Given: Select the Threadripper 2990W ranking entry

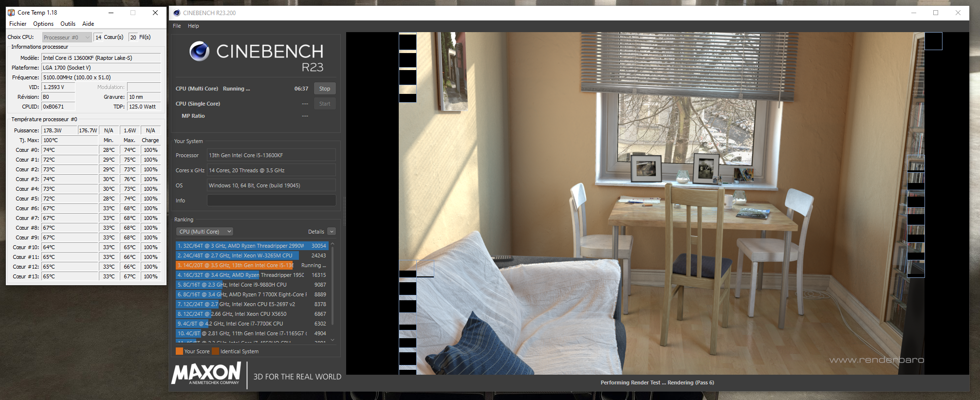Looking at the screenshot, I should [252, 246].
